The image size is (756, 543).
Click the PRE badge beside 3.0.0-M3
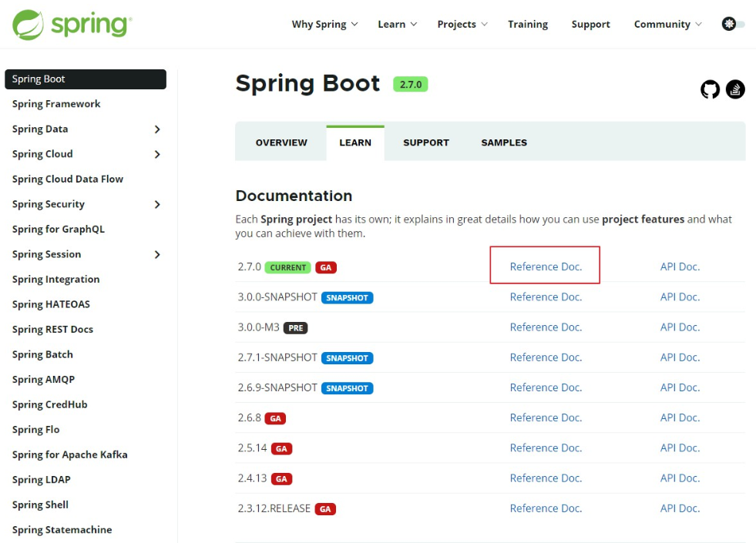[296, 328]
